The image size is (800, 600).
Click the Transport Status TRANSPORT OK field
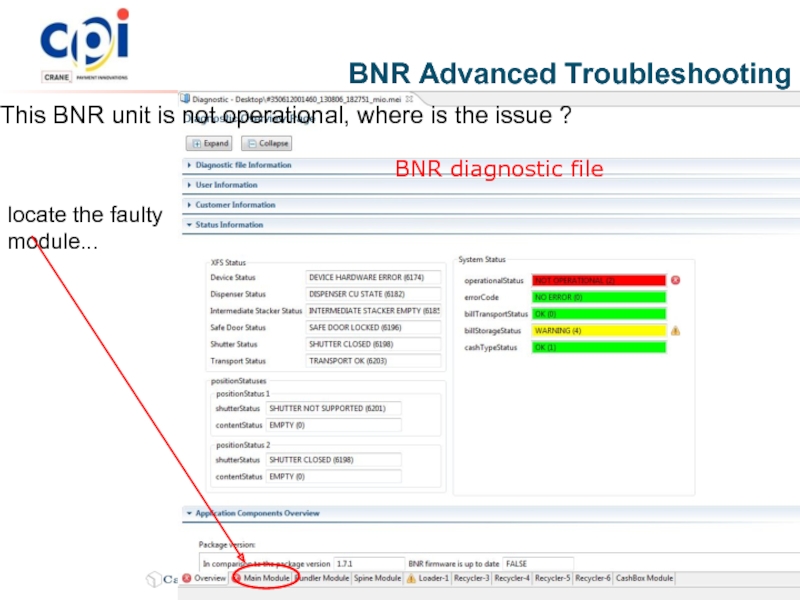(x=373, y=361)
